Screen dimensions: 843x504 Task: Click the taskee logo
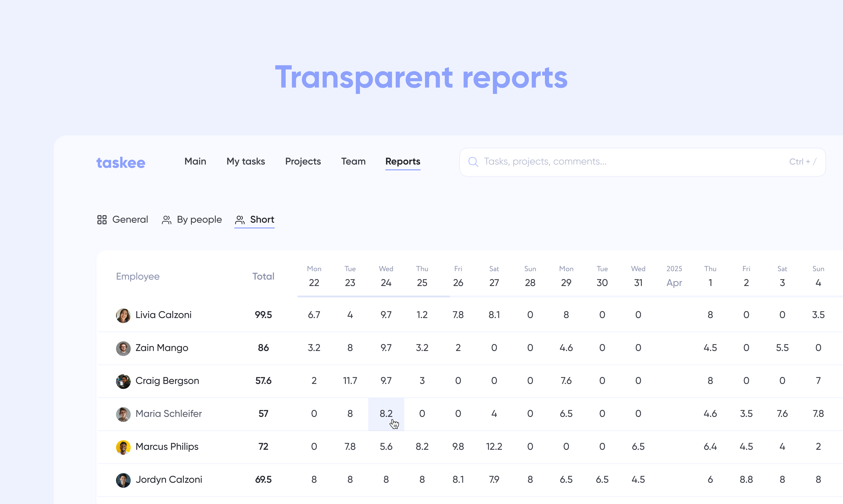121,163
